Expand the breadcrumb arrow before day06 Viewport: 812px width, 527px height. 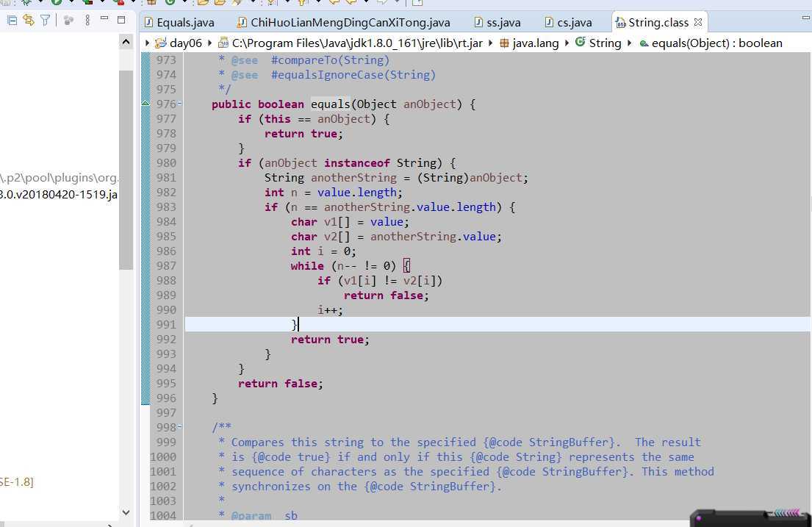point(147,43)
